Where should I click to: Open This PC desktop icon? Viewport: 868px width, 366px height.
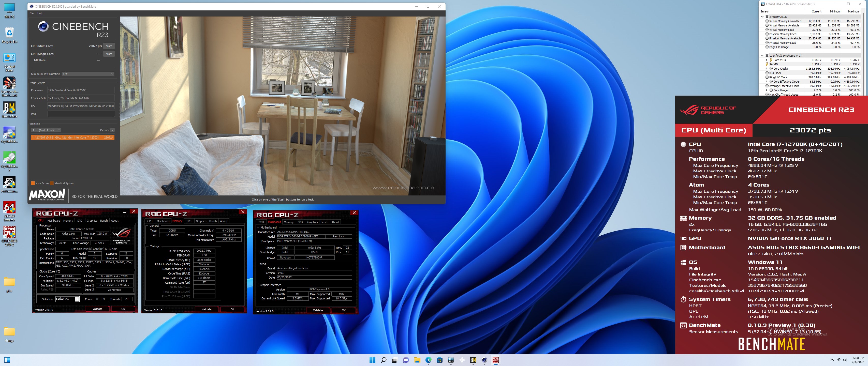pyautogui.click(x=9, y=10)
